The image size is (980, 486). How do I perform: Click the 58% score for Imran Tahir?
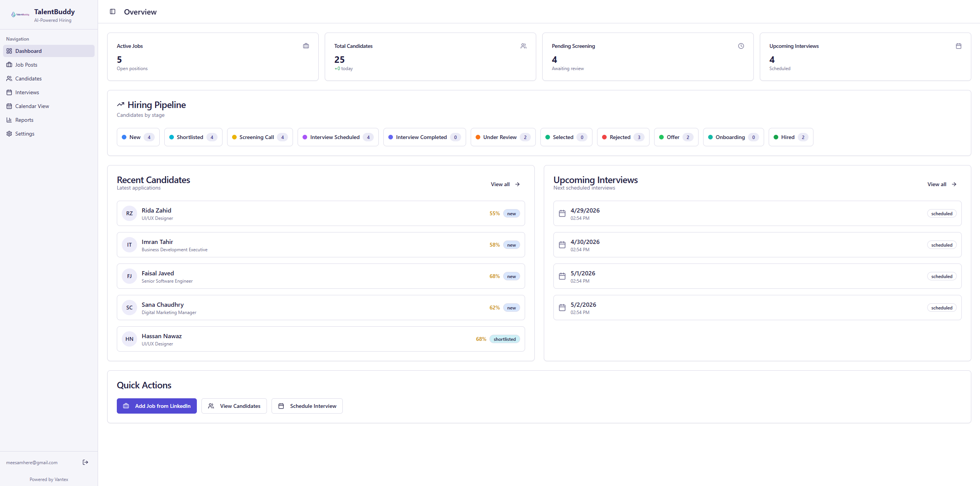pyautogui.click(x=494, y=245)
